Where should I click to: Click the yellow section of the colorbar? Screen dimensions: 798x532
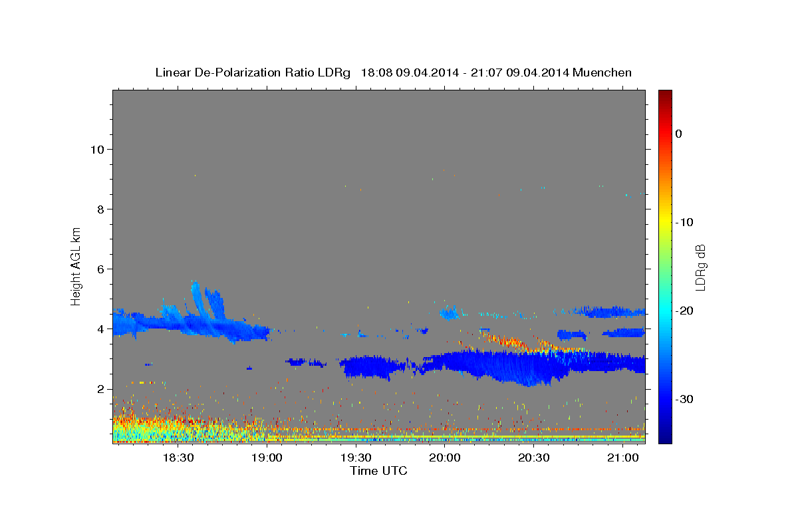665,219
